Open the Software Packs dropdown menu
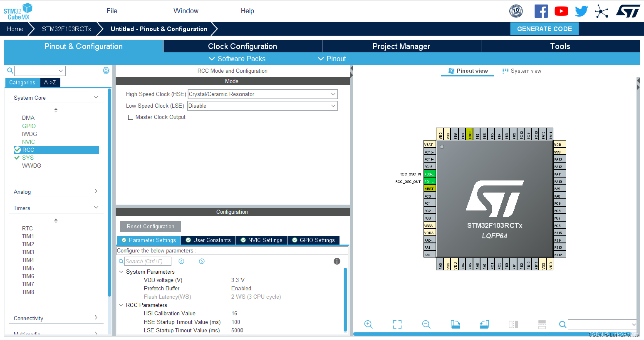 (237, 59)
